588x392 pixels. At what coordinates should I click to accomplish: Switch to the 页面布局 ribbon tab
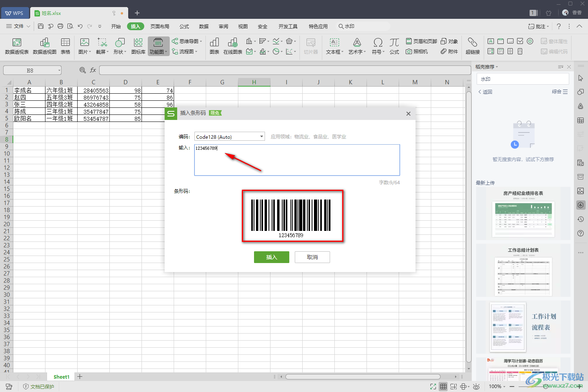tap(160, 26)
